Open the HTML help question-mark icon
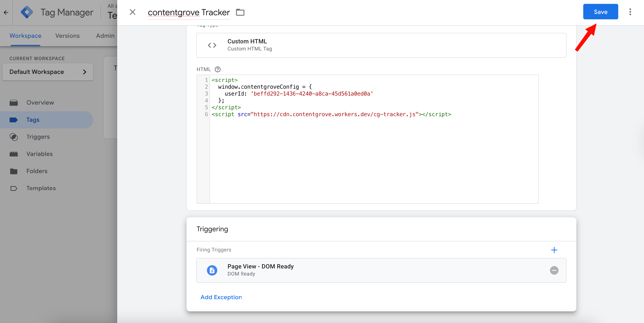The height and width of the screenshot is (323, 644). pyautogui.click(x=217, y=69)
